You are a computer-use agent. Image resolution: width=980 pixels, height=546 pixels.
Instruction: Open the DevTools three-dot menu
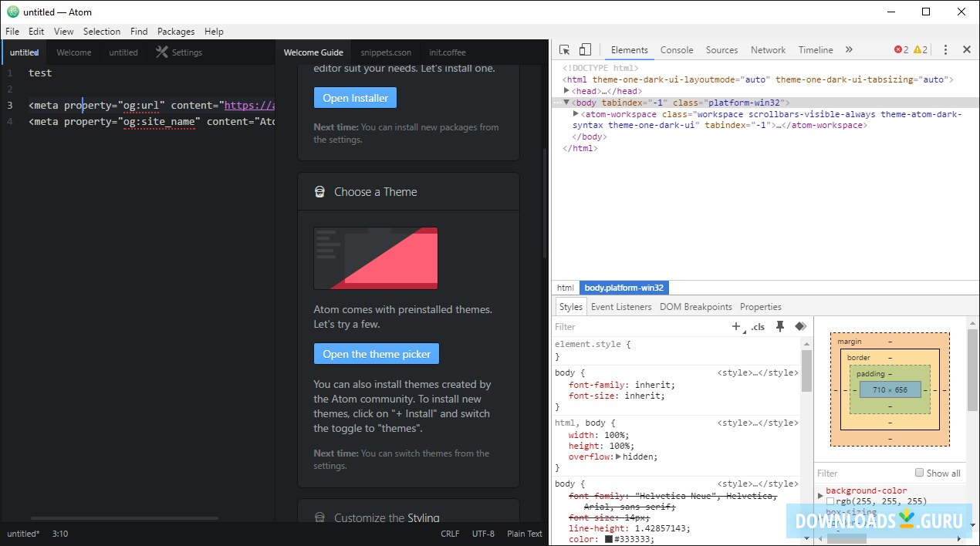(x=945, y=49)
